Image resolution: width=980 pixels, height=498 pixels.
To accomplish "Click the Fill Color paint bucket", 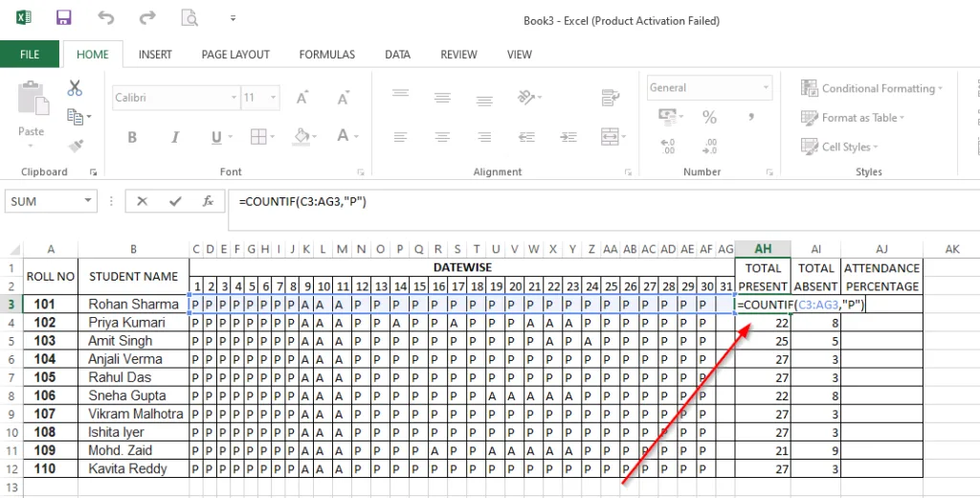I will click(x=301, y=136).
